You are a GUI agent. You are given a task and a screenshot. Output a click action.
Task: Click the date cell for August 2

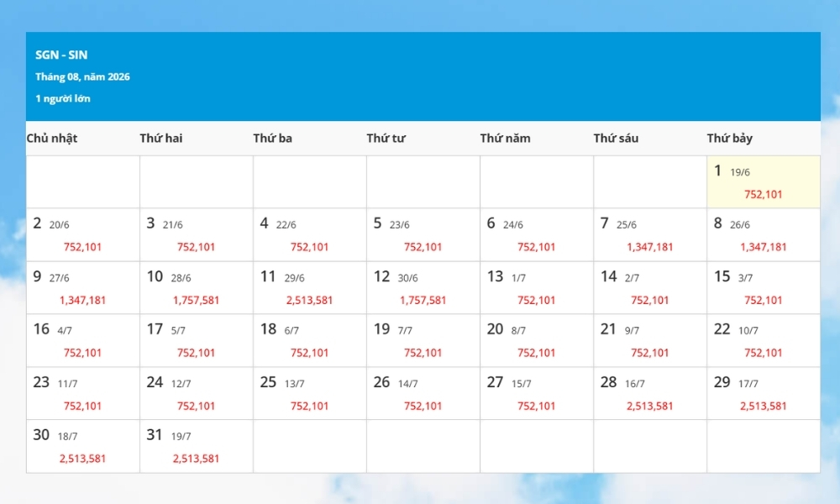click(x=83, y=235)
